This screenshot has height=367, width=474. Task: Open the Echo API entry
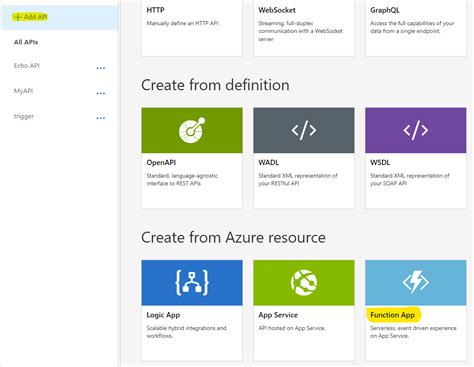click(27, 66)
